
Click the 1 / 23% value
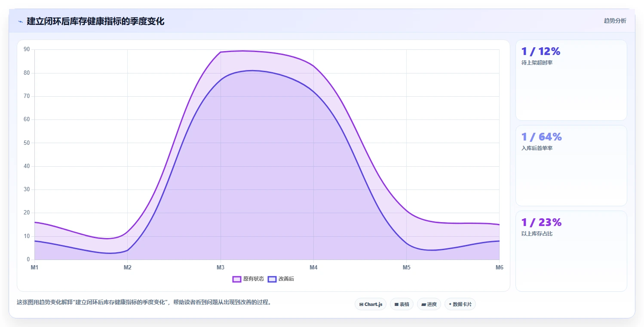point(541,222)
